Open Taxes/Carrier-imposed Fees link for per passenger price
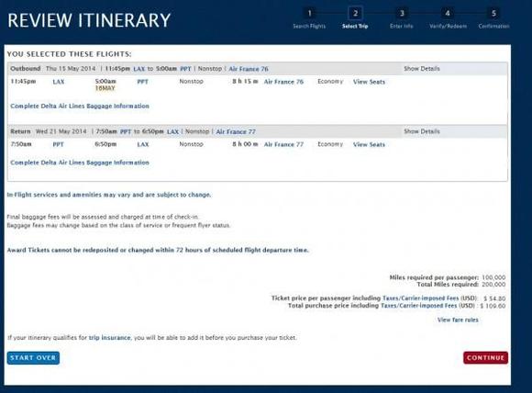This screenshot has width=532, height=393. 420,298
